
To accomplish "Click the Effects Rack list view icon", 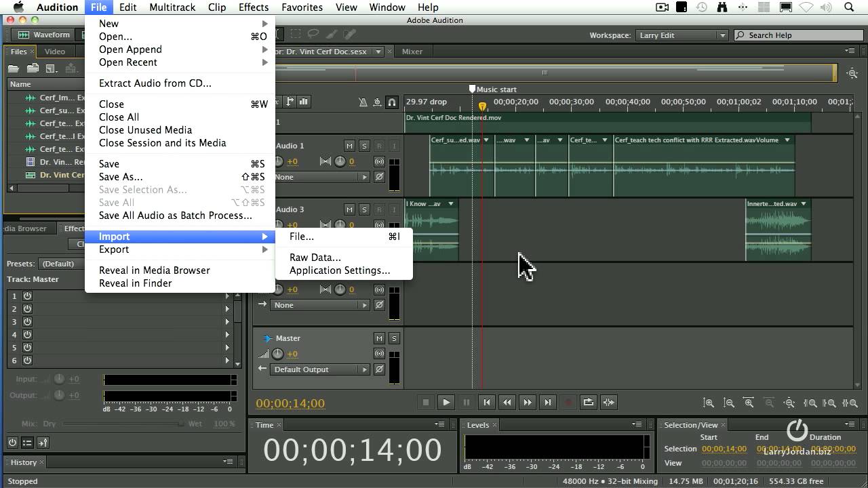I will tap(27, 443).
